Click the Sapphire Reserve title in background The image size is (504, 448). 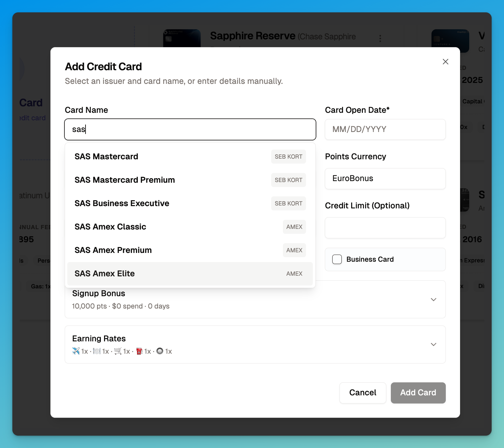[253, 36]
